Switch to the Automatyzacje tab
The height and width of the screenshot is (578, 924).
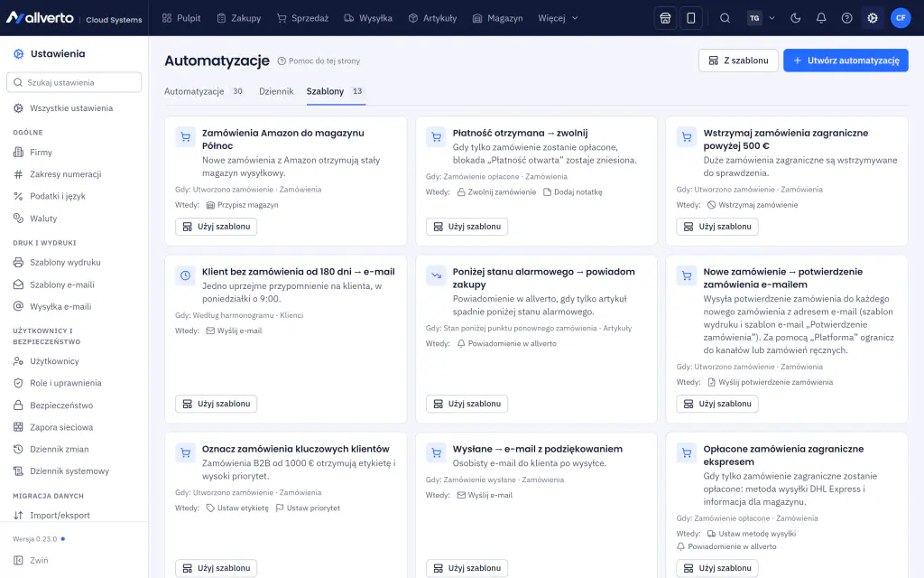[204, 91]
